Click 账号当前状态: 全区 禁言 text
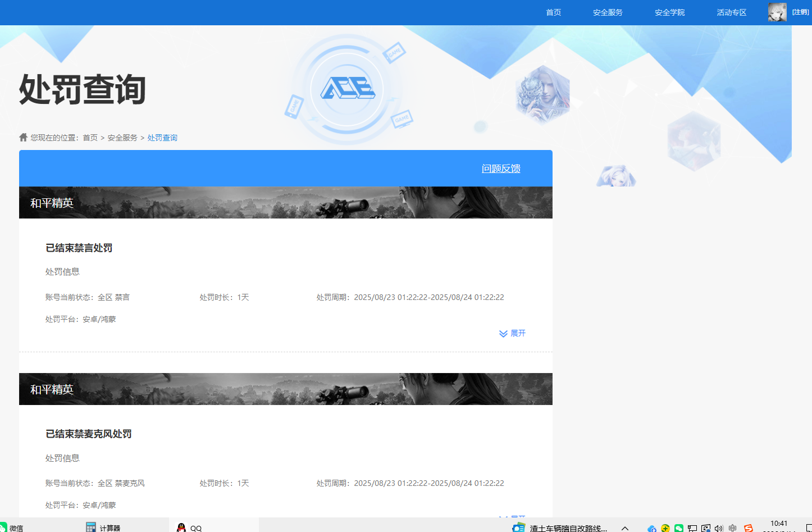 point(88,297)
